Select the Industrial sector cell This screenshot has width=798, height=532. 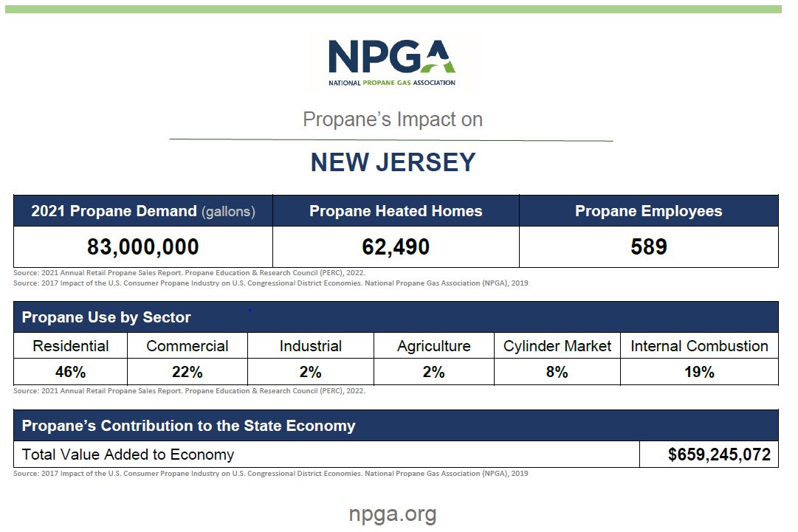coord(310,346)
